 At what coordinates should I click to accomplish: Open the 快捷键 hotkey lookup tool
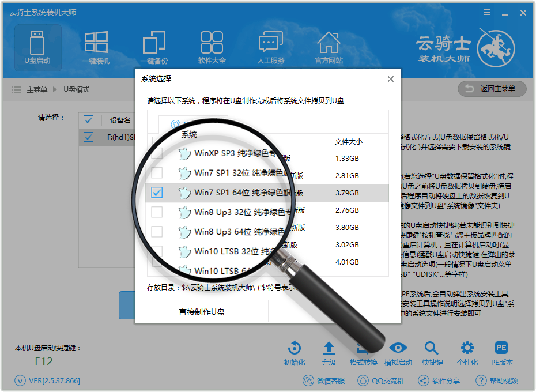click(432, 354)
